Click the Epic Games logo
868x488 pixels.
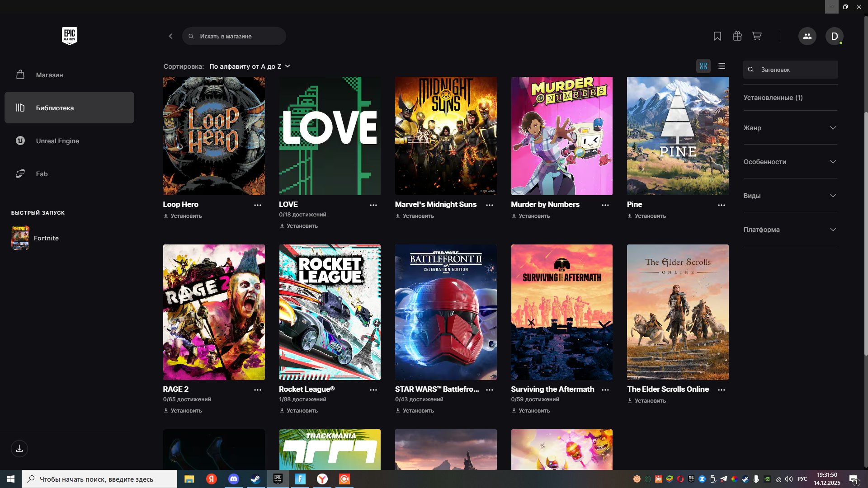pyautogui.click(x=70, y=36)
